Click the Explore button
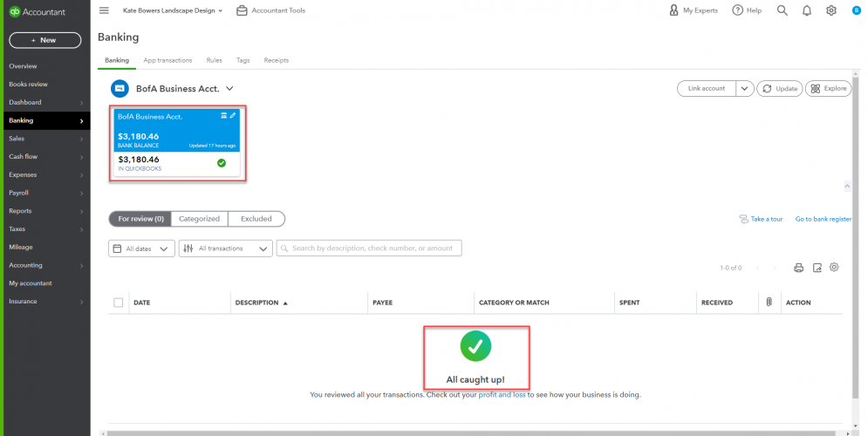Viewport: 868px width, 436px height. coord(828,89)
